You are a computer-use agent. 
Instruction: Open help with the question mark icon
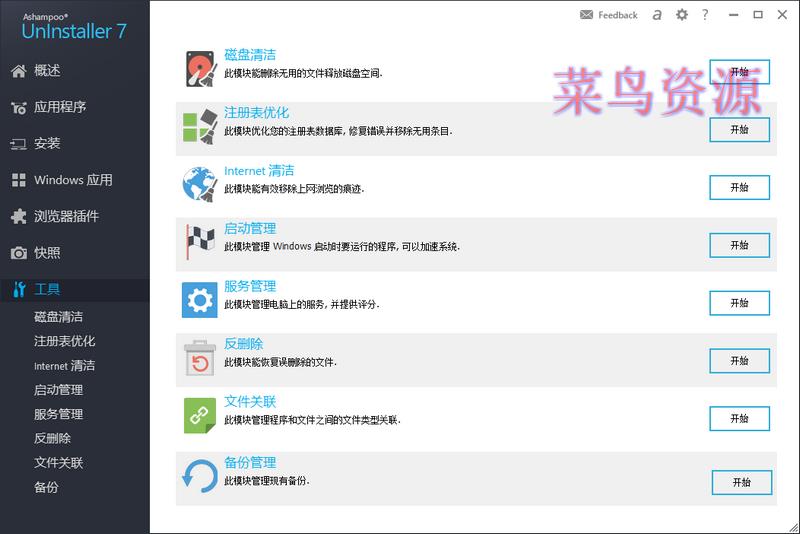[705, 15]
